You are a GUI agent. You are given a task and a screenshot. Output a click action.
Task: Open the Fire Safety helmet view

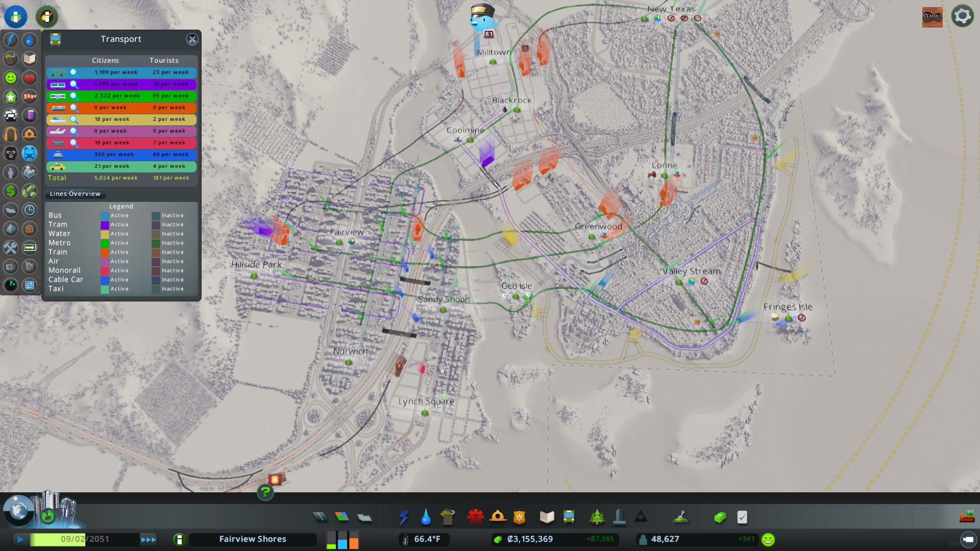coord(30,134)
